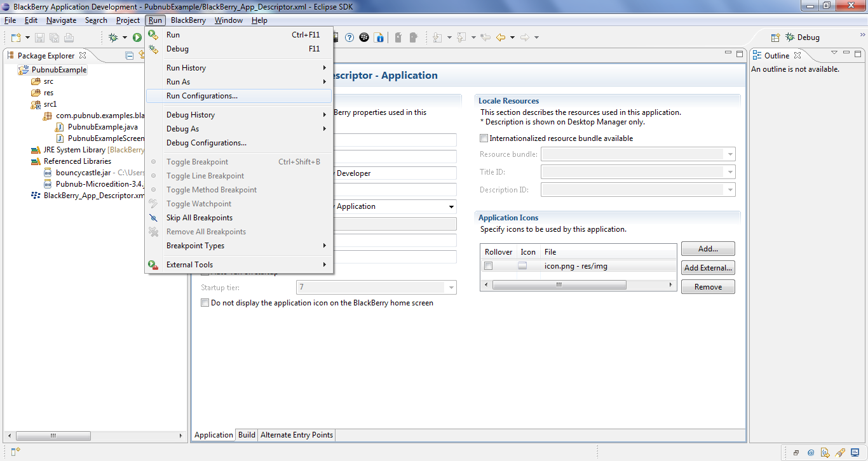Open External Tools submenu
The height and width of the screenshot is (461, 868).
pyautogui.click(x=238, y=265)
